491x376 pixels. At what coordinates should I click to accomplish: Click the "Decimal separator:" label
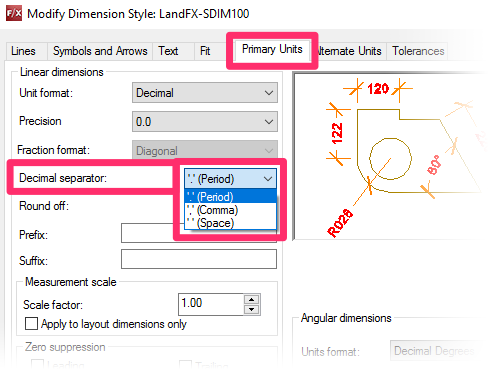(x=63, y=178)
